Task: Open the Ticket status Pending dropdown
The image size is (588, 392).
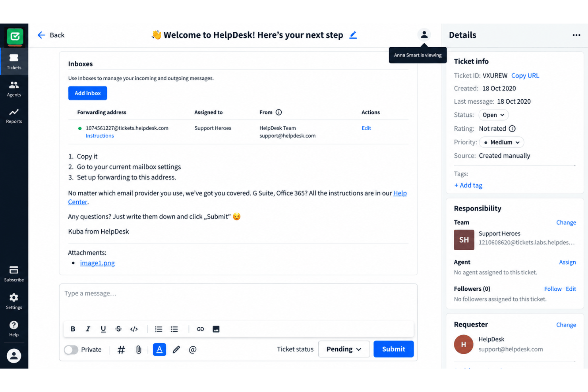Action: (x=344, y=349)
